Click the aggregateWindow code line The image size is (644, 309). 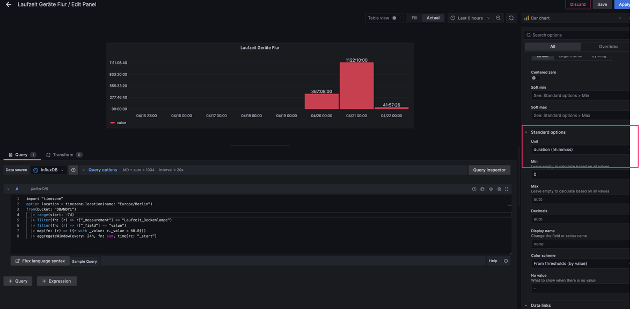(94, 236)
